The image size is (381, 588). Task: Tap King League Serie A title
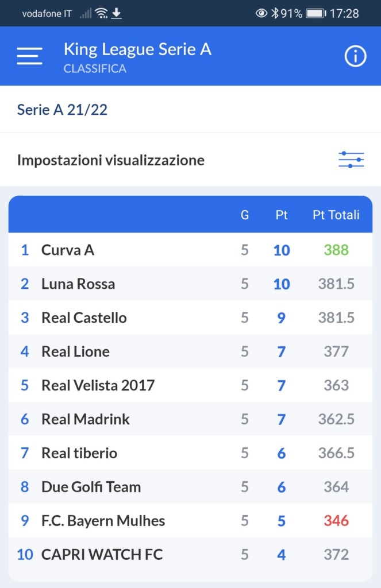coord(137,49)
